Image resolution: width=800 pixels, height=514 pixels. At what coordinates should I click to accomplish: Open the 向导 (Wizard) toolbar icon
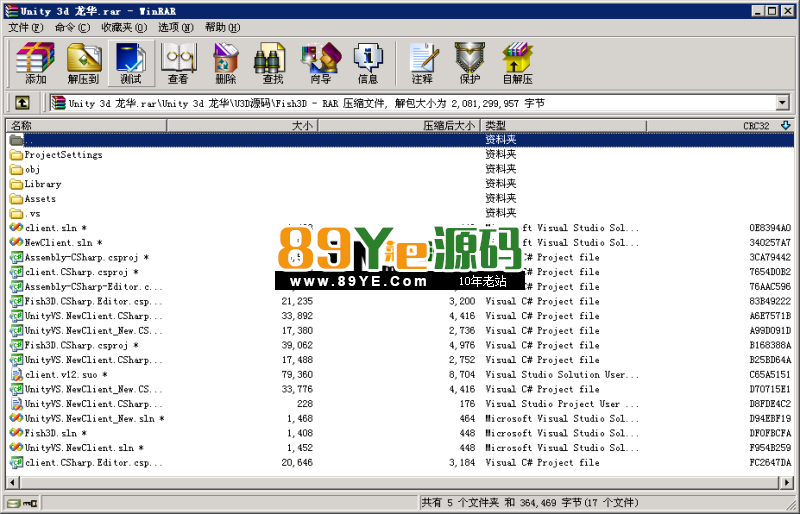click(x=320, y=63)
